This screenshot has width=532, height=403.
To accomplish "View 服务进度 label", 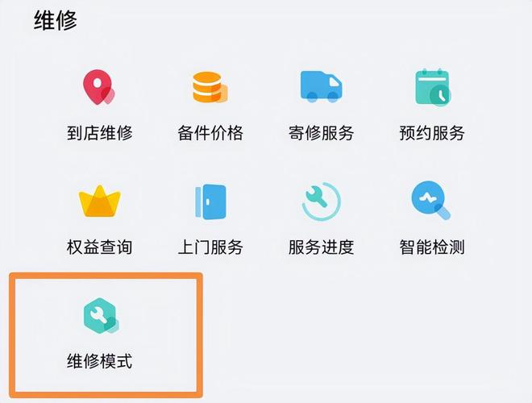I will pyautogui.click(x=321, y=247).
